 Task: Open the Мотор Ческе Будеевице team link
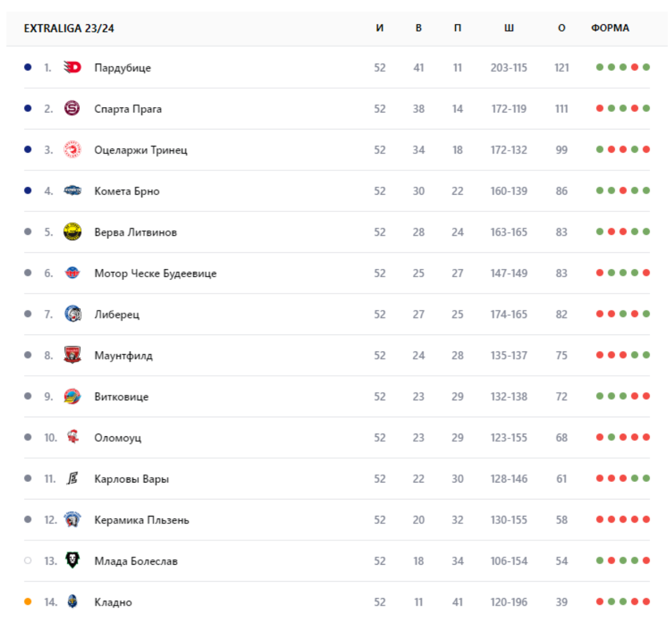(155, 273)
